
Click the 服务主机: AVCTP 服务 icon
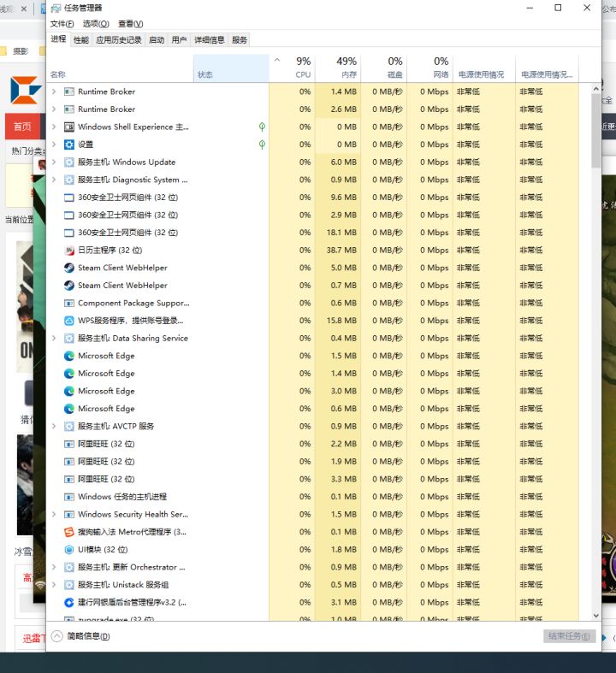point(68,426)
